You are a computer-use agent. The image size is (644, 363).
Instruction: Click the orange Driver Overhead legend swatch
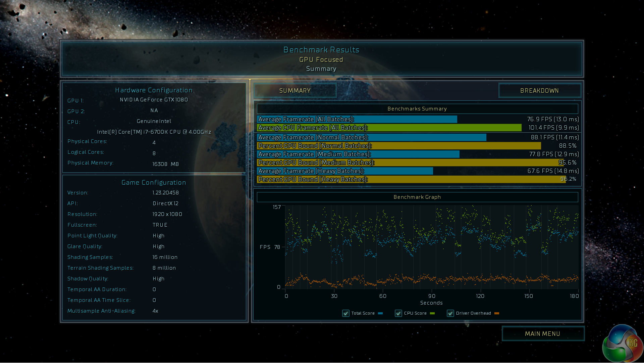point(497,313)
